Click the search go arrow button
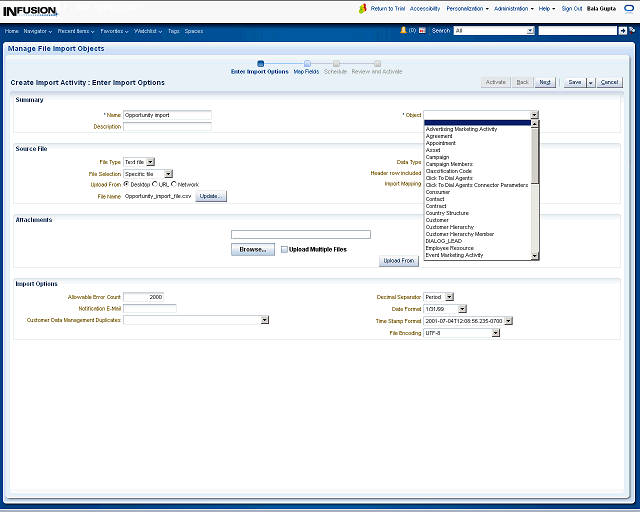The width and height of the screenshot is (640, 512). tap(623, 31)
